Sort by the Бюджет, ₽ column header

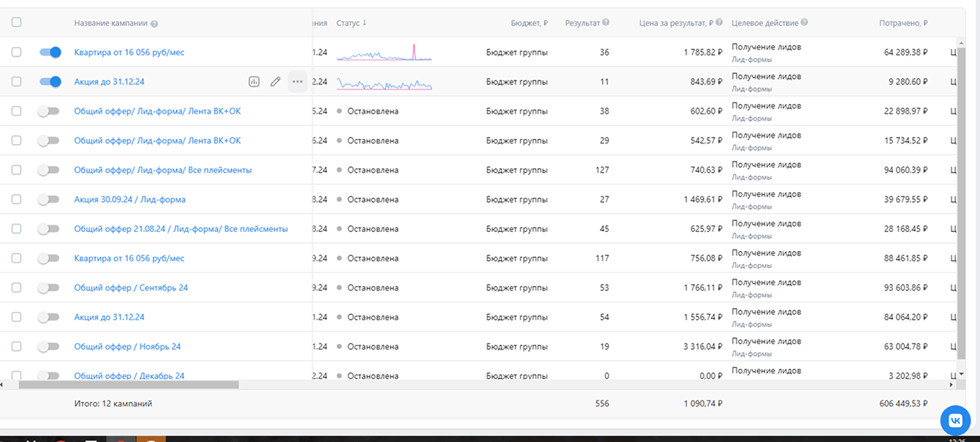click(529, 23)
